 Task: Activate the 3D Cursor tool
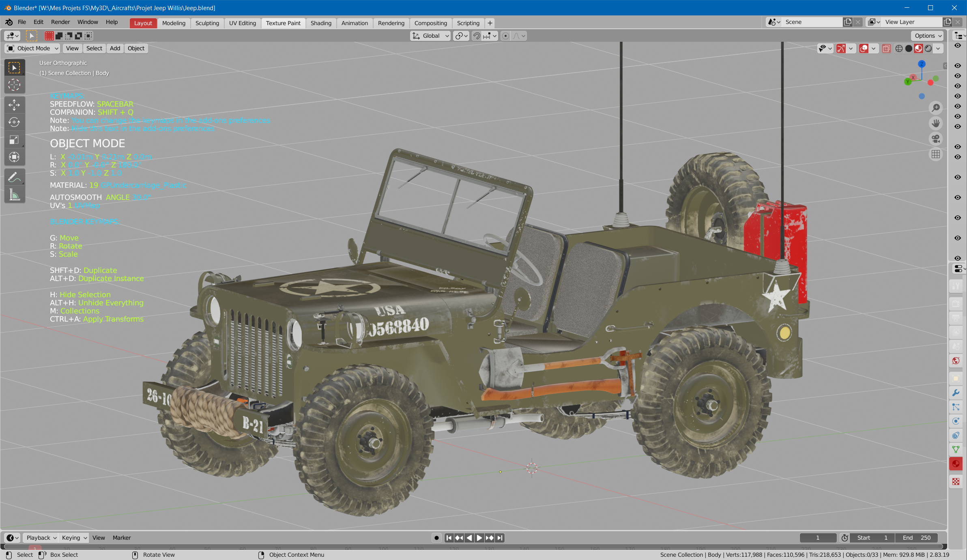coord(14,85)
